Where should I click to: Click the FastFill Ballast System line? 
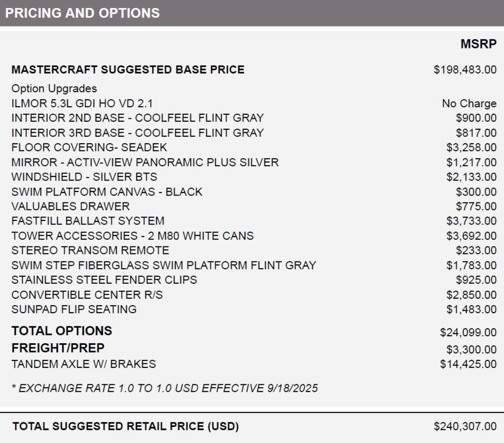pos(88,221)
